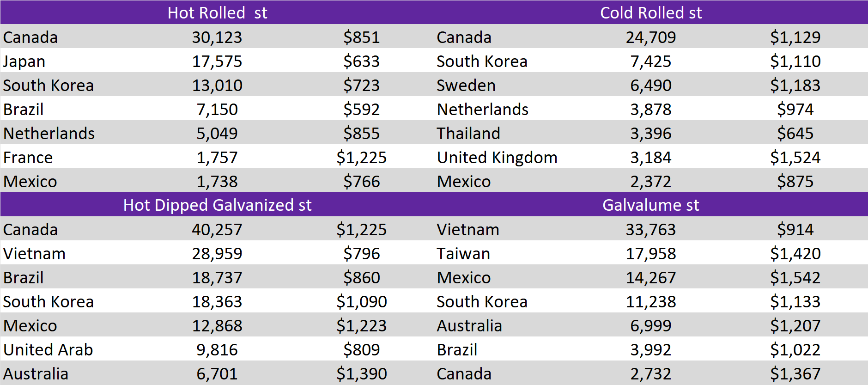Click the $1,524 price cell
868x385 pixels.
[x=795, y=158]
